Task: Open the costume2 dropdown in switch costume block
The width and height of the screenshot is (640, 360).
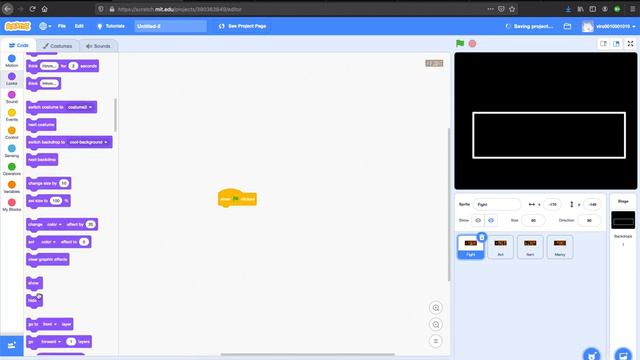Action: click(x=80, y=107)
